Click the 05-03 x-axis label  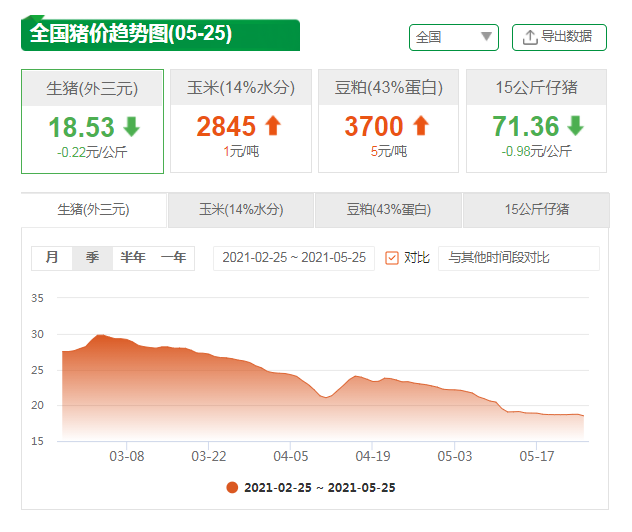pyautogui.click(x=455, y=457)
